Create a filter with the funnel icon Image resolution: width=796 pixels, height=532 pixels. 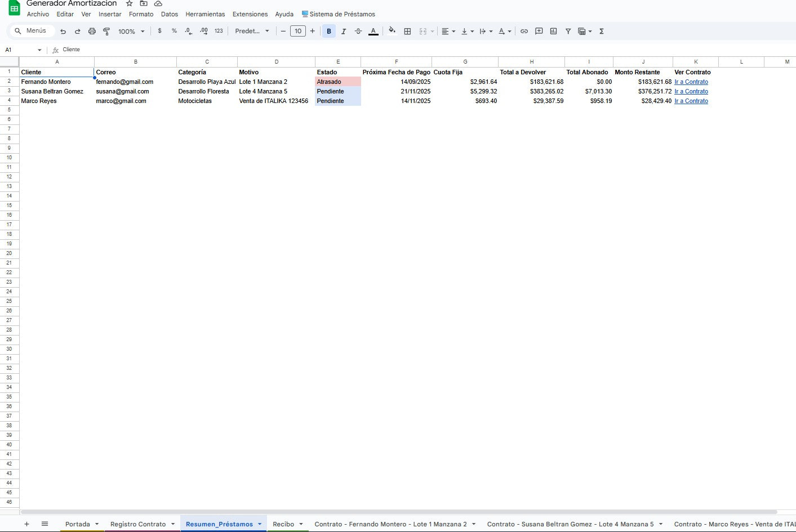click(568, 31)
